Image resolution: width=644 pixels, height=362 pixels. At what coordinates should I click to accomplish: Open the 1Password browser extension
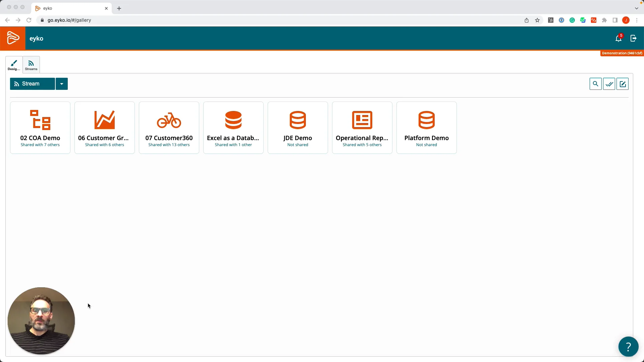pyautogui.click(x=561, y=20)
